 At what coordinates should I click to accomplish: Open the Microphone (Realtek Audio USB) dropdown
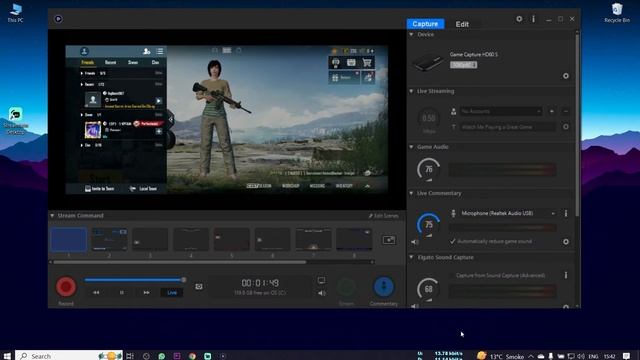508,213
